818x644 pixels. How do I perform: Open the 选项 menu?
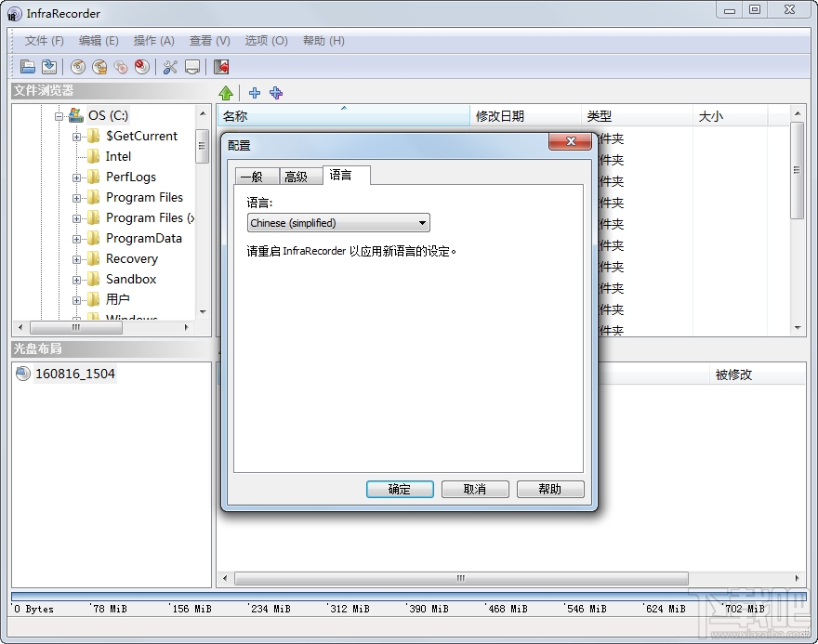pos(265,40)
